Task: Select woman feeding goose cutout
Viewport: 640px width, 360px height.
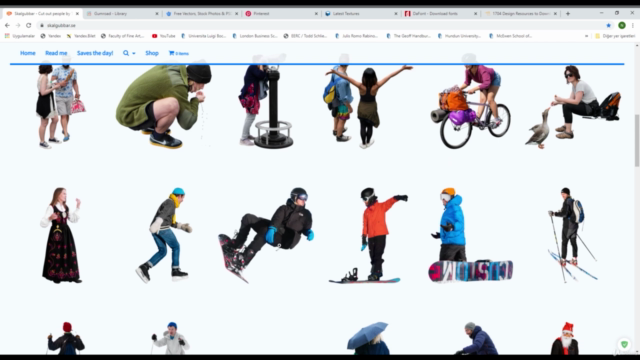Action: 573,107
